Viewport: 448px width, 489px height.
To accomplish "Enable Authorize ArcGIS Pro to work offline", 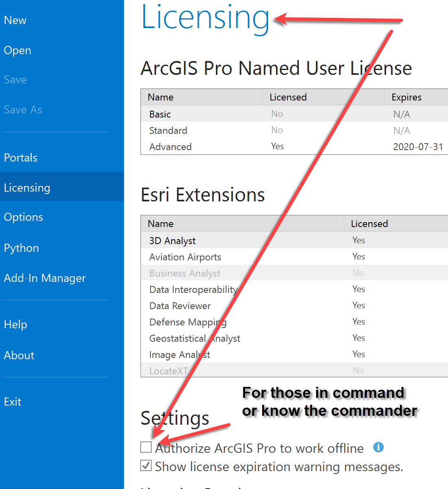I will (146, 447).
